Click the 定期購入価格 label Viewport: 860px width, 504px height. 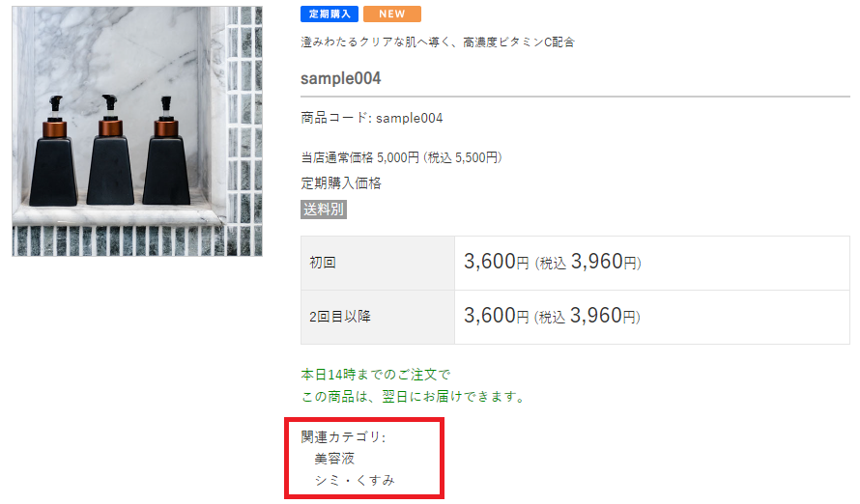tap(340, 183)
